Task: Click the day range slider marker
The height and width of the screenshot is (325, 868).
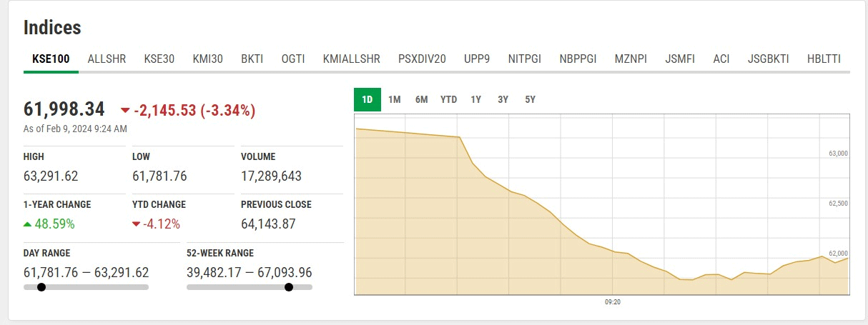Action: (x=41, y=287)
